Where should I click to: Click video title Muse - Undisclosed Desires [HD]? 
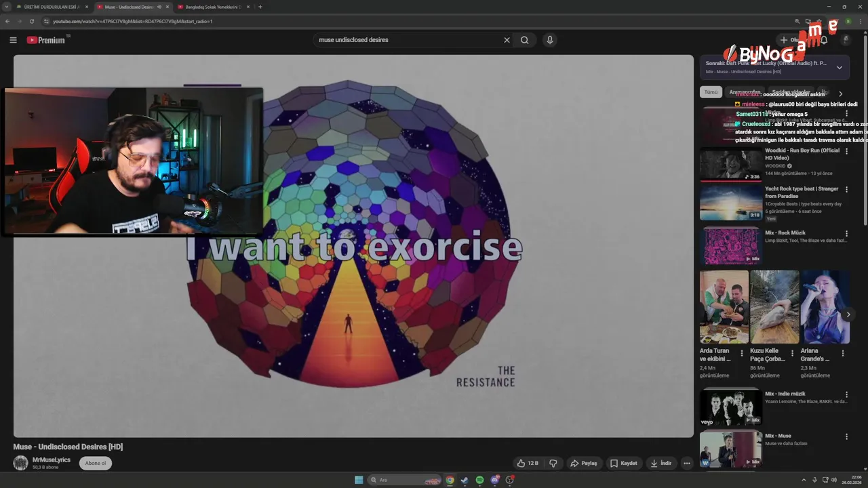pos(68,447)
